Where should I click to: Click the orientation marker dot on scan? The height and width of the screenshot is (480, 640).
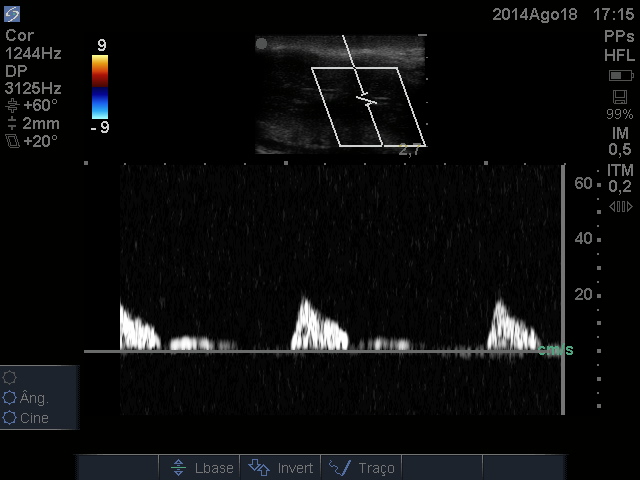pos(262,44)
